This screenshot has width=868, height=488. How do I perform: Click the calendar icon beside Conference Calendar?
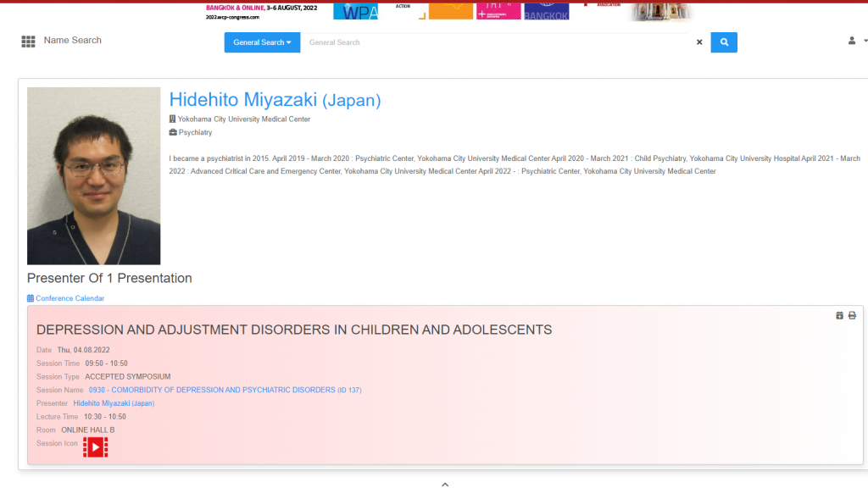coord(31,298)
